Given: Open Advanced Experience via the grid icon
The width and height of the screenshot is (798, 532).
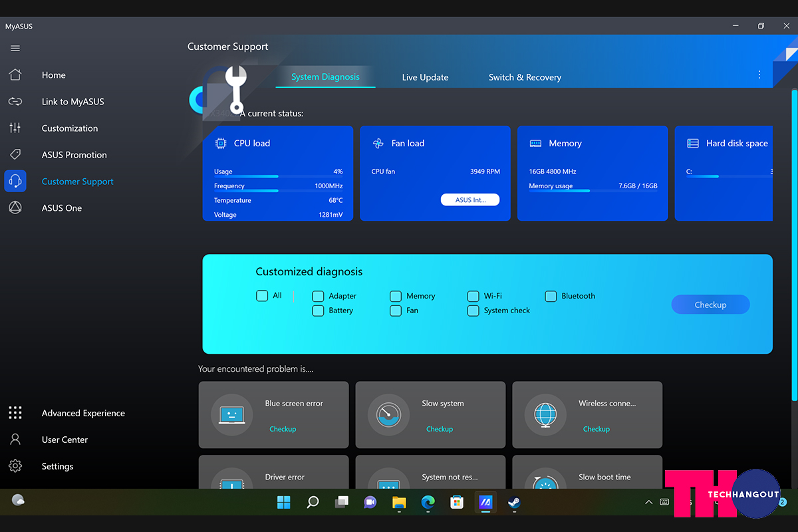Looking at the screenshot, I should (x=15, y=413).
